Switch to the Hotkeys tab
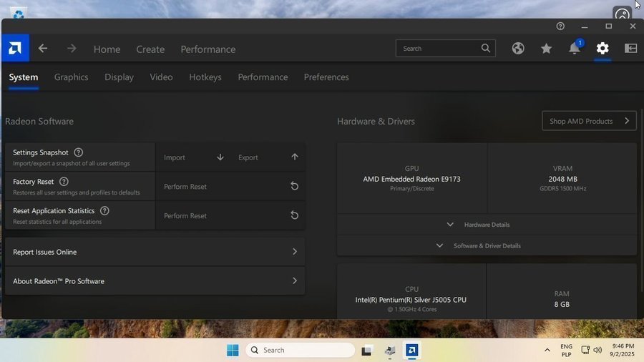The height and width of the screenshot is (362, 644). point(205,77)
